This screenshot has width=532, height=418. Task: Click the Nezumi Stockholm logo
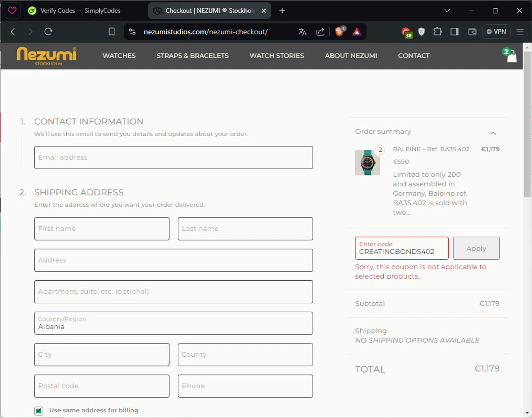(x=46, y=56)
